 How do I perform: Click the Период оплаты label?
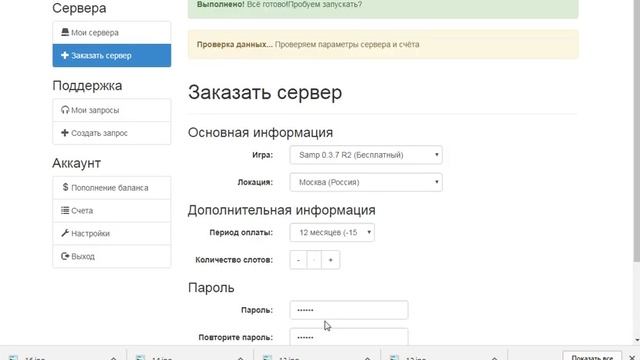(x=241, y=233)
